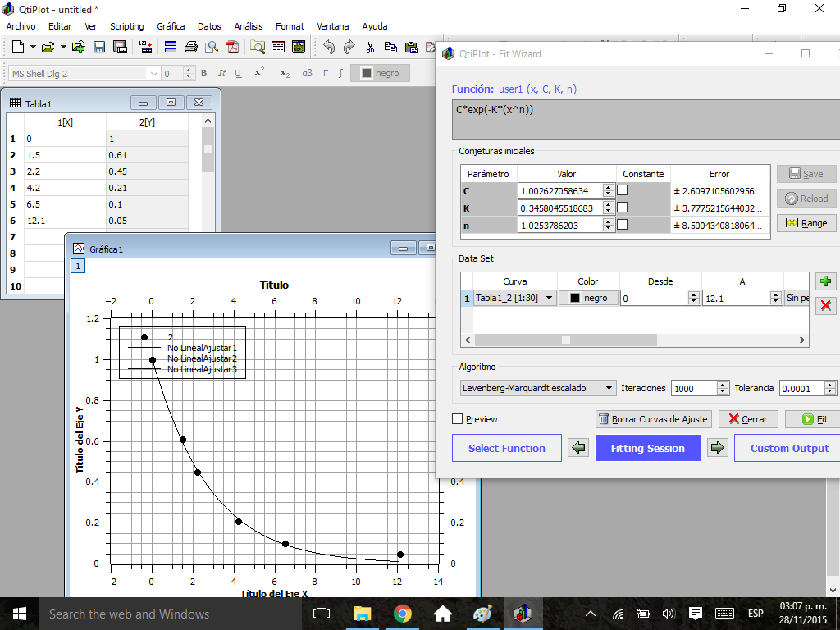Click the copy selection icon
The image size is (840, 630).
tap(390, 47)
